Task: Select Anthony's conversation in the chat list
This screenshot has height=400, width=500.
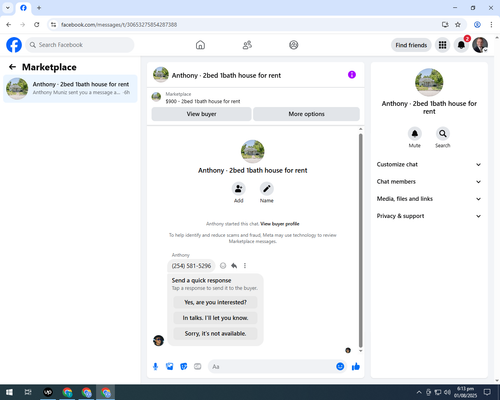Action: coord(70,89)
